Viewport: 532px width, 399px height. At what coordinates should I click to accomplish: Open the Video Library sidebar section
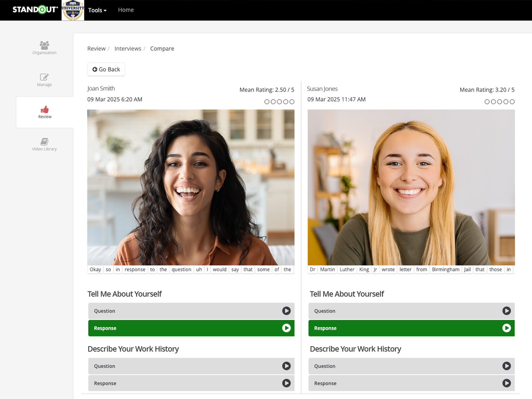(x=44, y=144)
